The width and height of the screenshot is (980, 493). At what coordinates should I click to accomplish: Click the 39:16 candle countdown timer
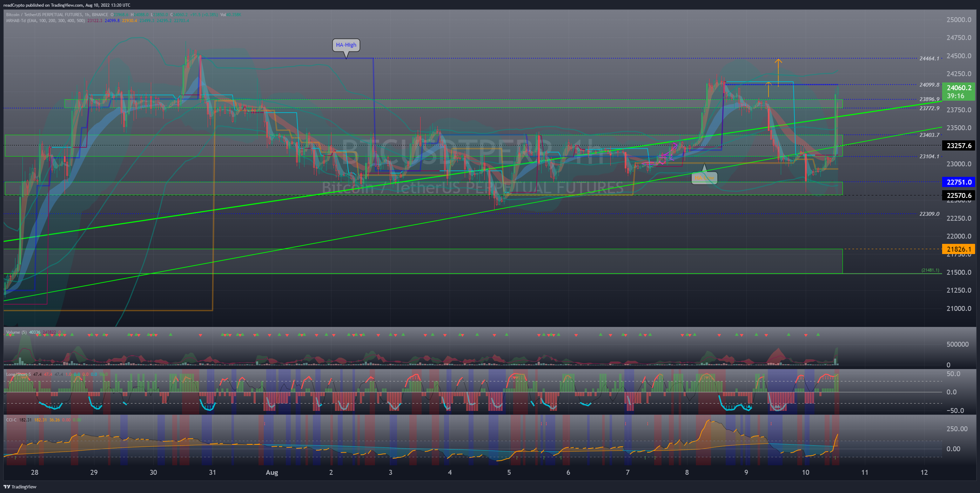[x=955, y=96]
